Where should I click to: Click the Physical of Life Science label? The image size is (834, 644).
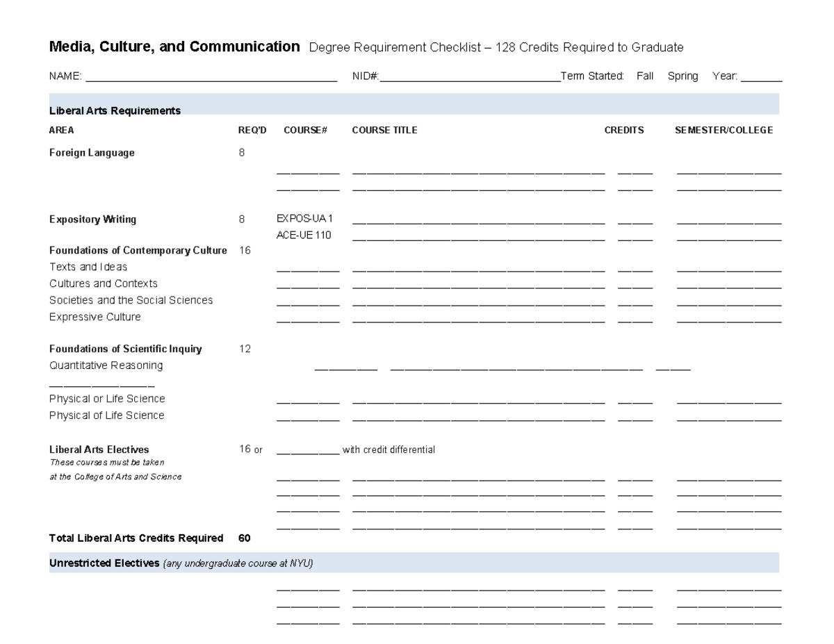click(107, 415)
